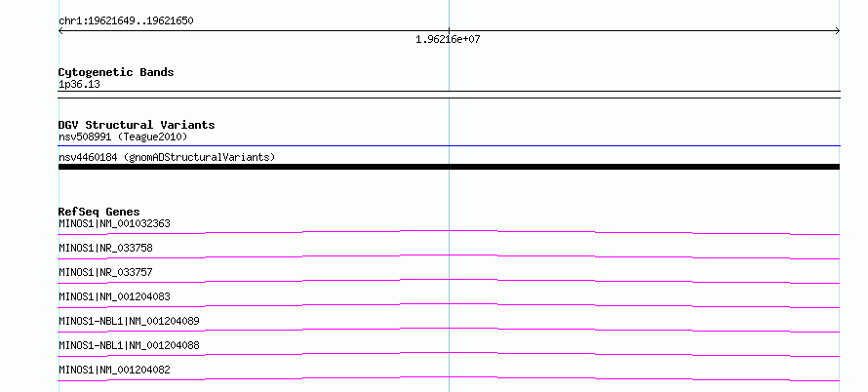Open variant nsv4460184 (gnomADStructuralVariants)
Viewport: 868px width, 392px height.
pyautogui.click(x=167, y=157)
